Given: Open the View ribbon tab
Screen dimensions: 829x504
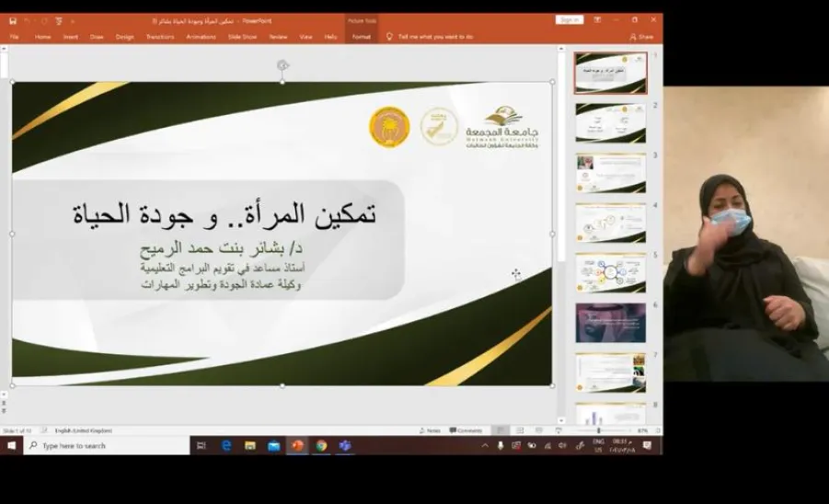Looking at the screenshot, I should point(305,37).
